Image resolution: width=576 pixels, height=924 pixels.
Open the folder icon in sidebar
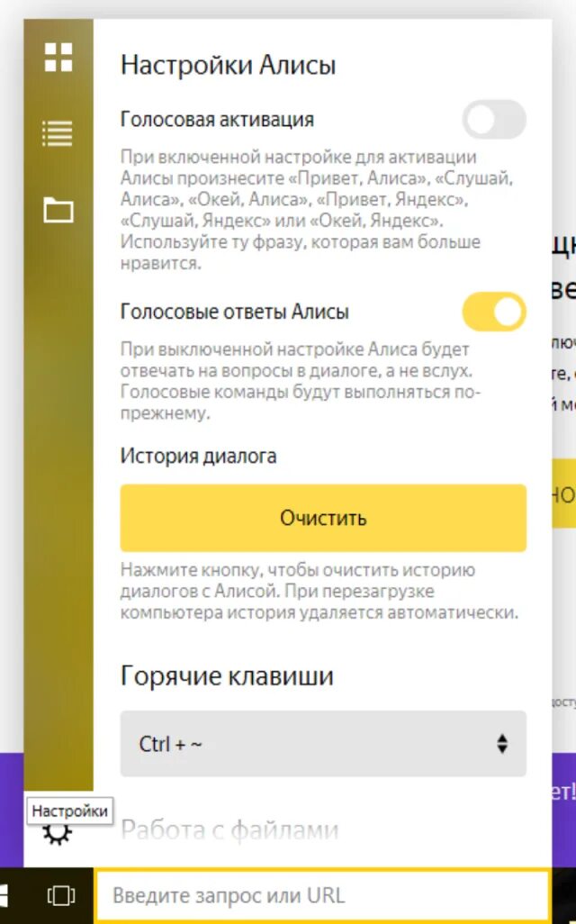[x=58, y=210]
